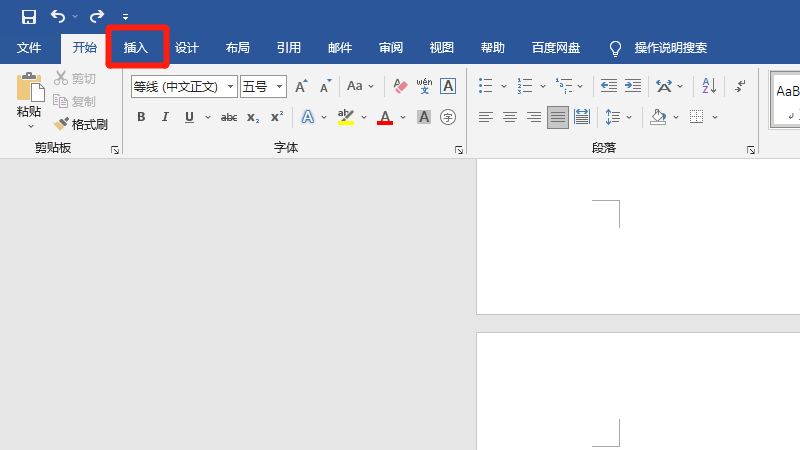Apply the red font color button
This screenshot has height=450, width=800.
[x=385, y=117]
